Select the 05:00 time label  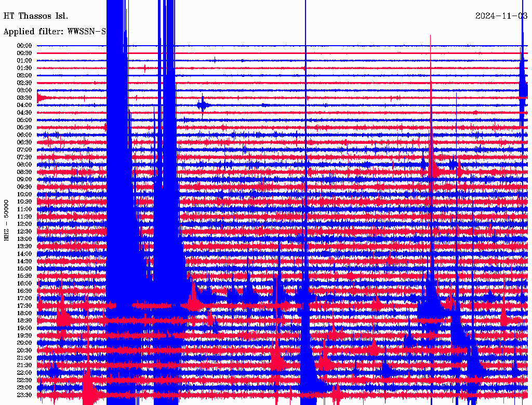(24, 120)
